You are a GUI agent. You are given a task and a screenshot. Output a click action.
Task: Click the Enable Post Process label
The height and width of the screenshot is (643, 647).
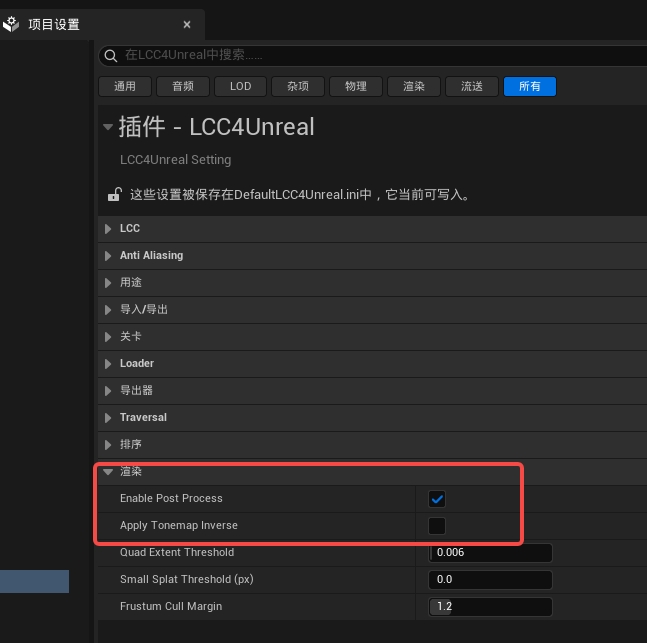coord(171,499)
